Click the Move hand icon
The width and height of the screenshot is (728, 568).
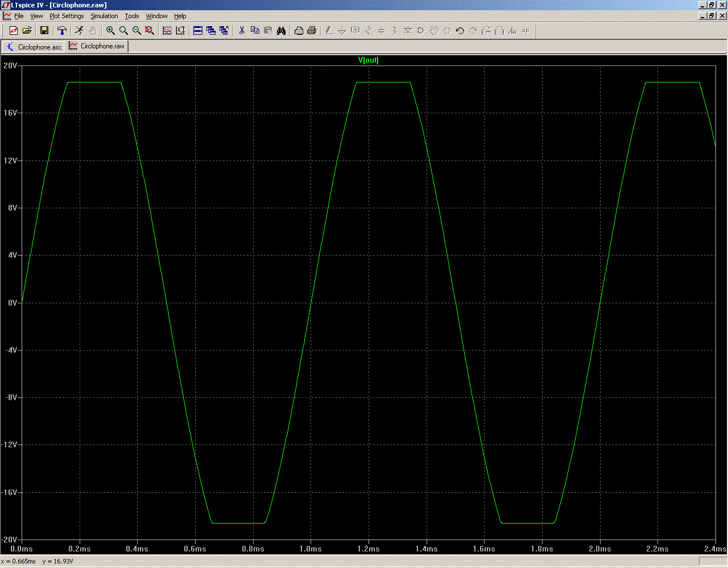coord(434,31)
